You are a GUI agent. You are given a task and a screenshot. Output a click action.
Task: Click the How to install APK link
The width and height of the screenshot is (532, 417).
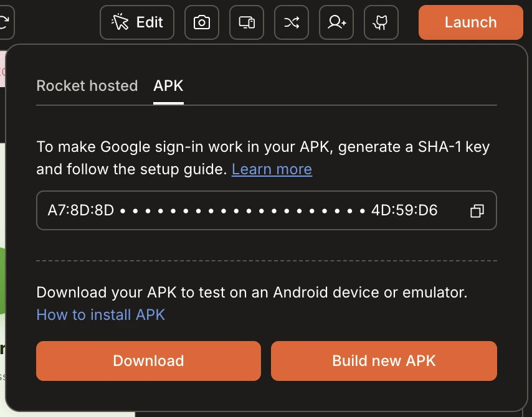click(100, 315)
